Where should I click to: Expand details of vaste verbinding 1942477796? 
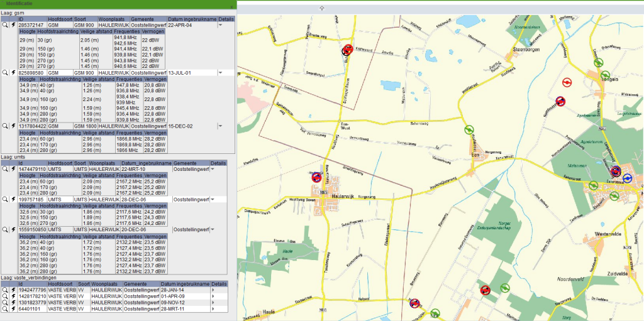pyautogui.click(x=213, y=291)
